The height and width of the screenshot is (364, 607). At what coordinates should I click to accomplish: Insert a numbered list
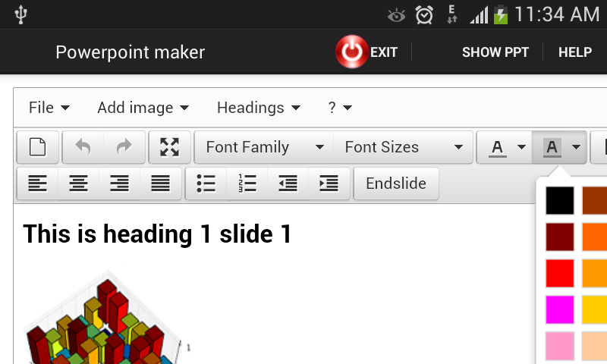247,184
